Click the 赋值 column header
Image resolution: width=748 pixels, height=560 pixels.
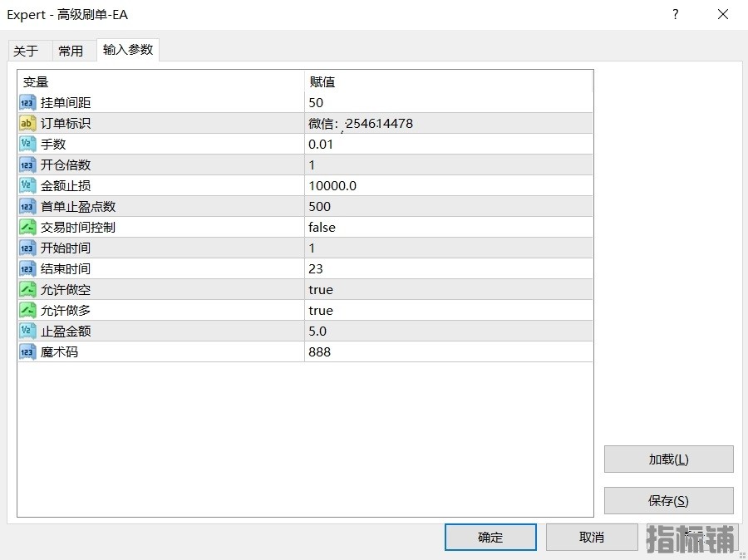tap(449, 82)
